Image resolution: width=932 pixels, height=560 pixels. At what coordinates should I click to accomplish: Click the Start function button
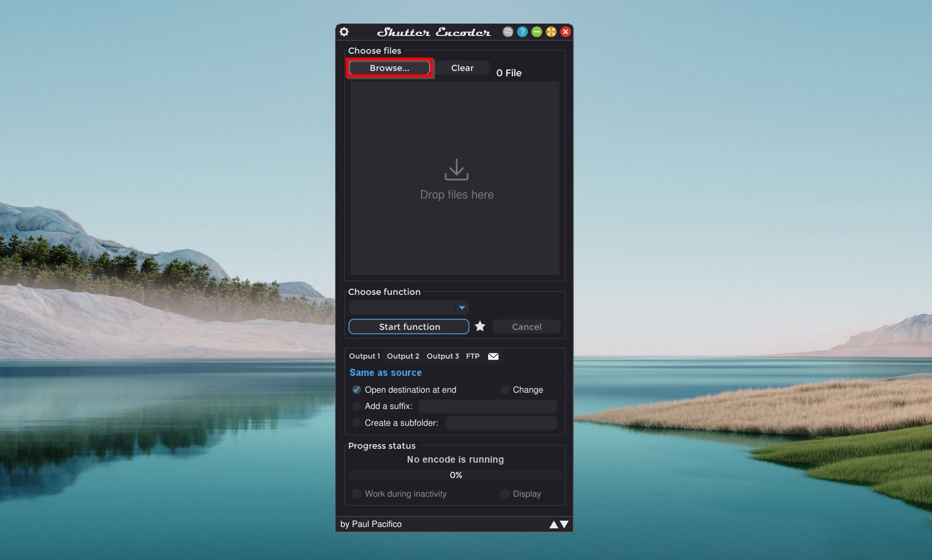(x=409, y=327)
